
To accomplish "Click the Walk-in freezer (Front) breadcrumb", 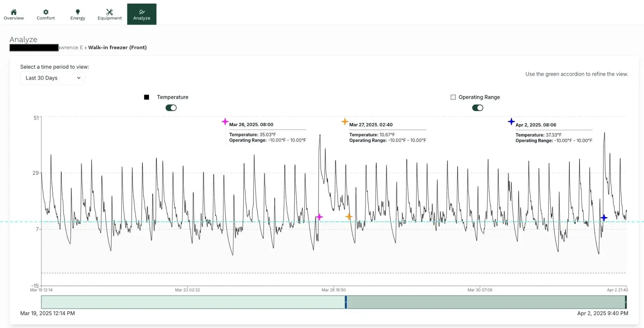I will tap(117, 47).
